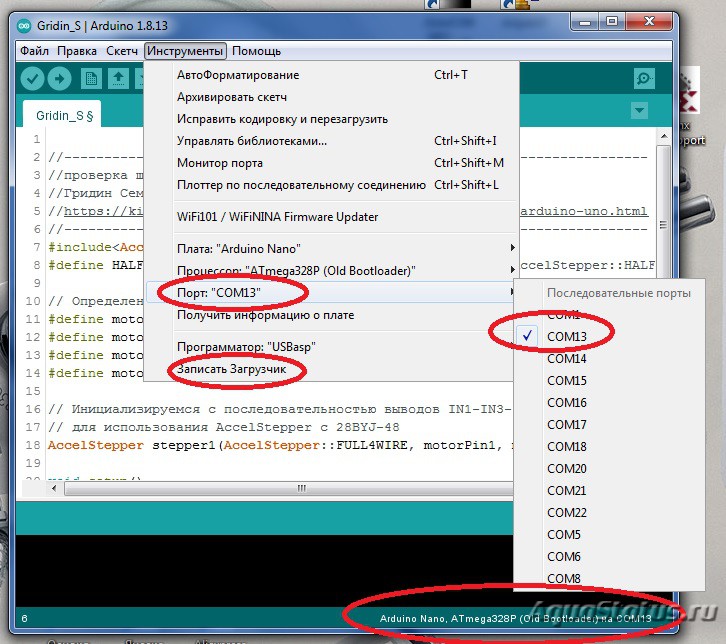The height and width of the screenshot is (644, 726).
Task: Select COM14 serial port
Action: pyautogui.click(x=609, y=359)
